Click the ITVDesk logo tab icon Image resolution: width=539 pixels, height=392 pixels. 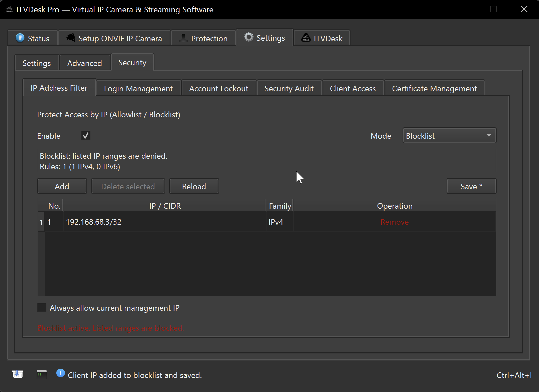coord(306,38)
